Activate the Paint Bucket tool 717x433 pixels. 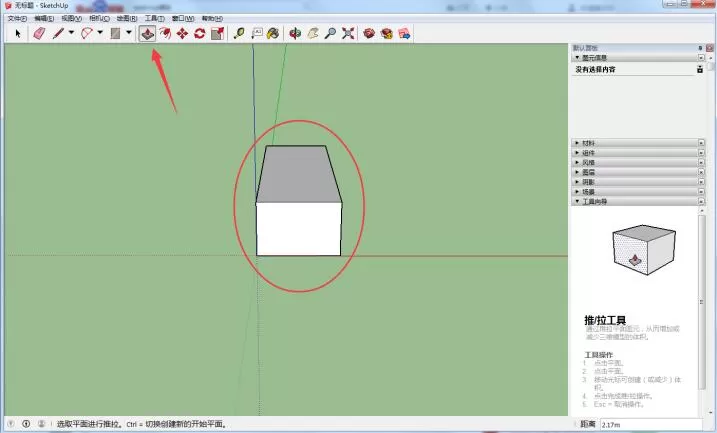tap(273, 33)
